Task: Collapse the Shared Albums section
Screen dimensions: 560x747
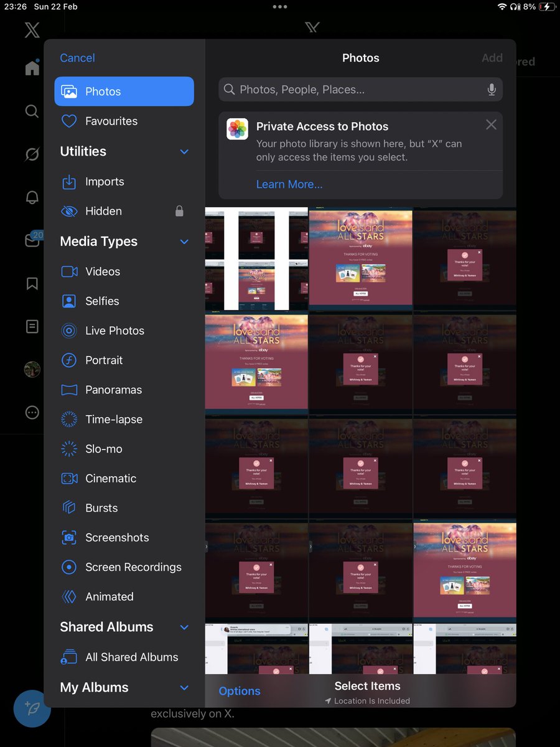Action: (x=184, y=627)
